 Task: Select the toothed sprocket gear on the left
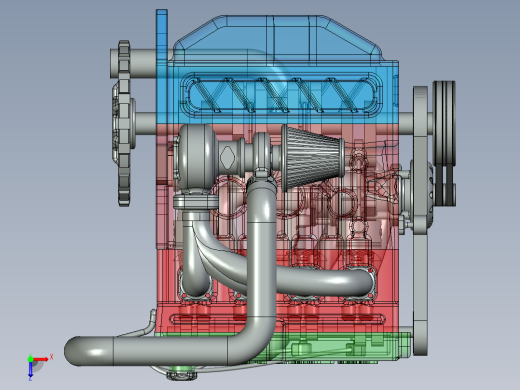124,123
